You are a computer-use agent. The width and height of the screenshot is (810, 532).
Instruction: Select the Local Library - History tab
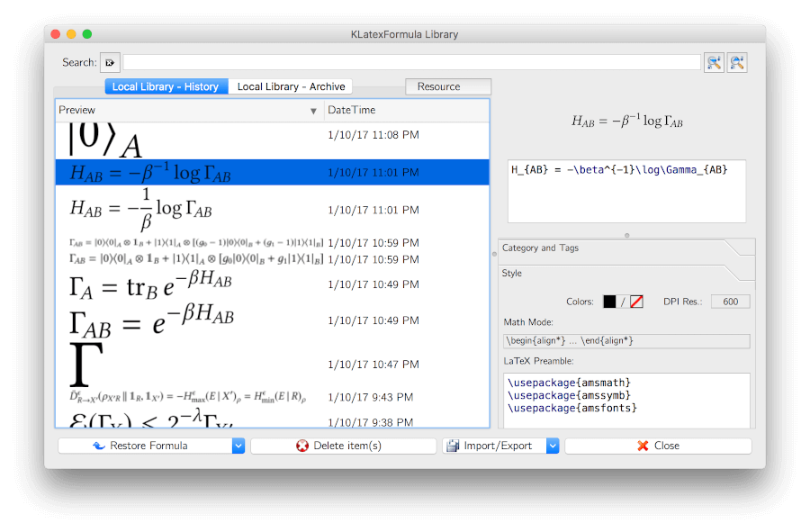click(166, 86)
